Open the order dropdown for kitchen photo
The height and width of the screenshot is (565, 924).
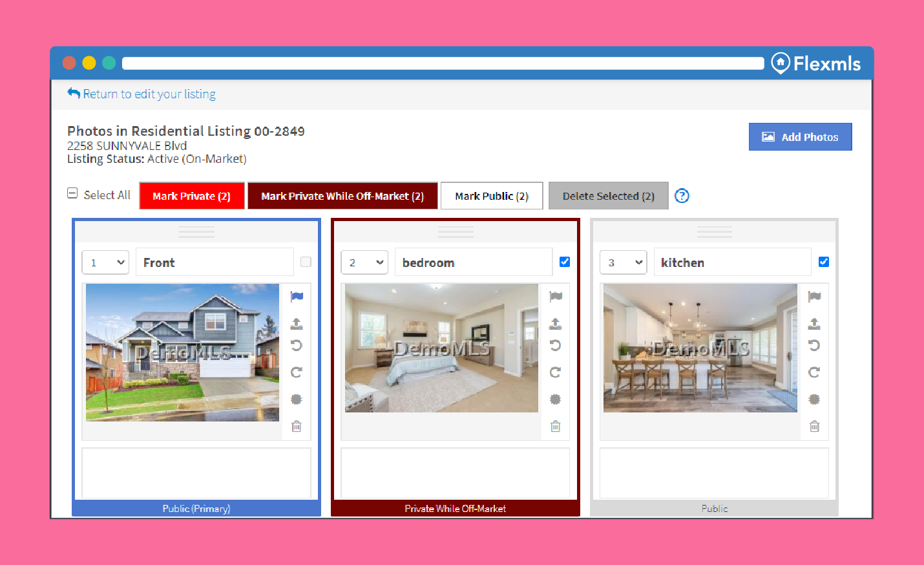pos(624,262)
